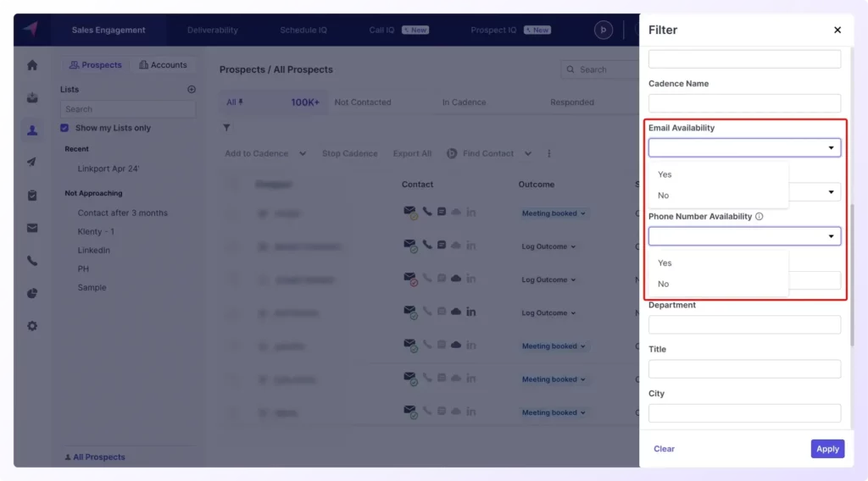This screenshot has width=868, height=481.
Task: Uncheck Show my Lists only
Action: tap(64, 128)
